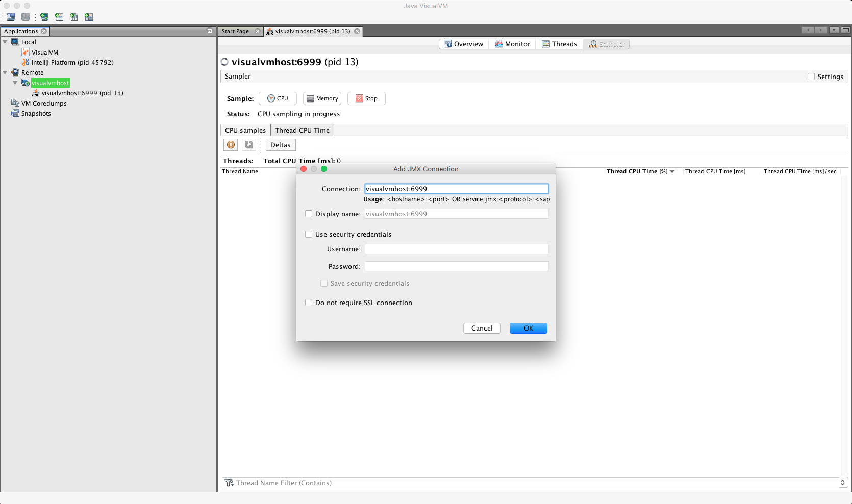
Task: Click the Remote hosts network icon
Action: click(x=15, y=72)
